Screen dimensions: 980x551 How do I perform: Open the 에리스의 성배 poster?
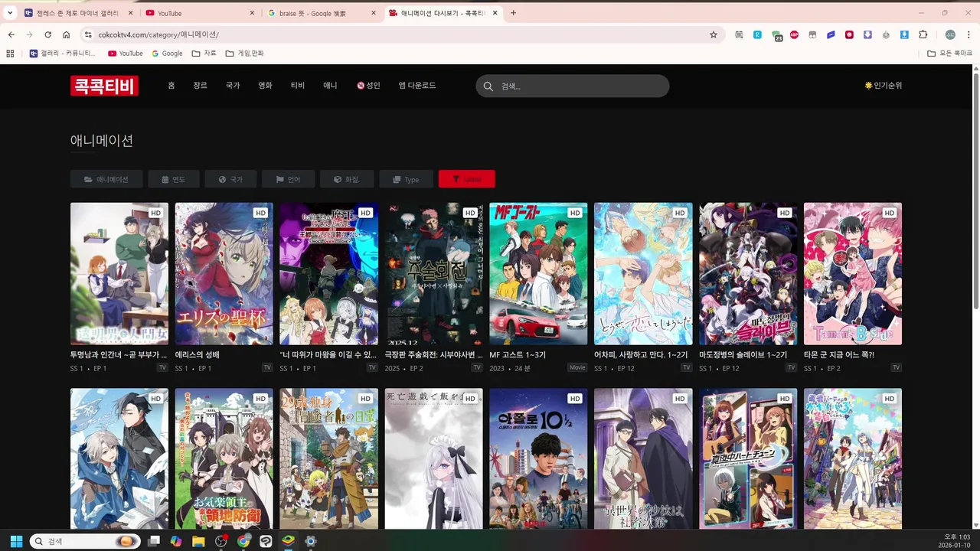coord(224,273)
